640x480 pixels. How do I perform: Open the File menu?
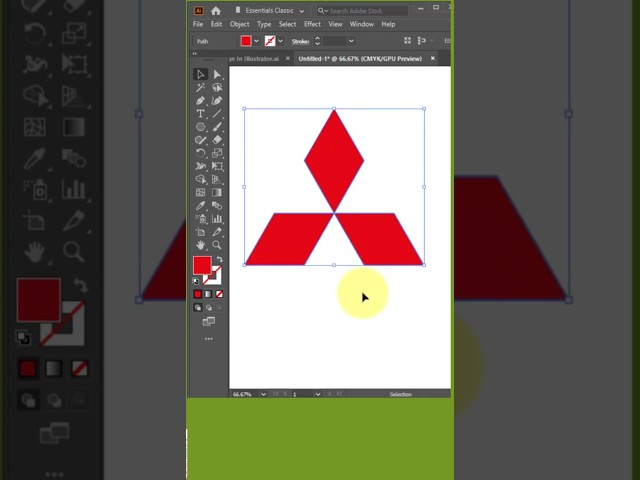click(198, 24)
